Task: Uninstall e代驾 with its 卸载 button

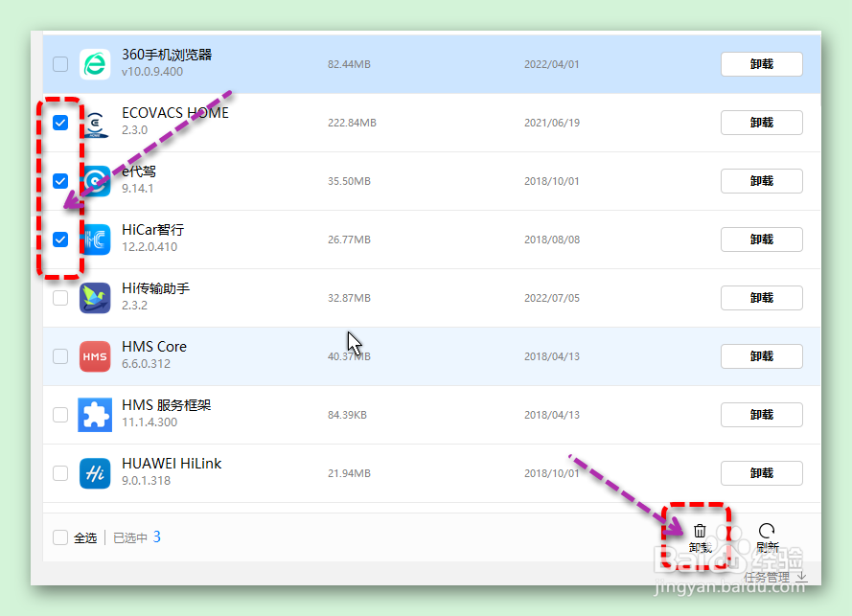Action: 761,181
